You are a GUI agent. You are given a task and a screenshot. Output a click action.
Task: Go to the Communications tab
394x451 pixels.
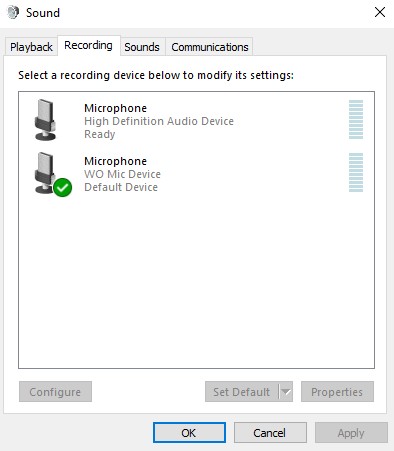[210, 47]
